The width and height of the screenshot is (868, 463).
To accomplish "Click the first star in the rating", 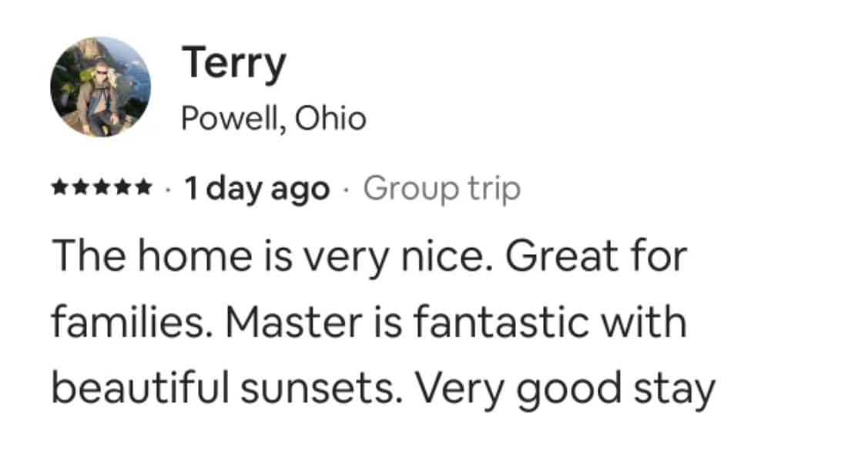I will 60,188.
